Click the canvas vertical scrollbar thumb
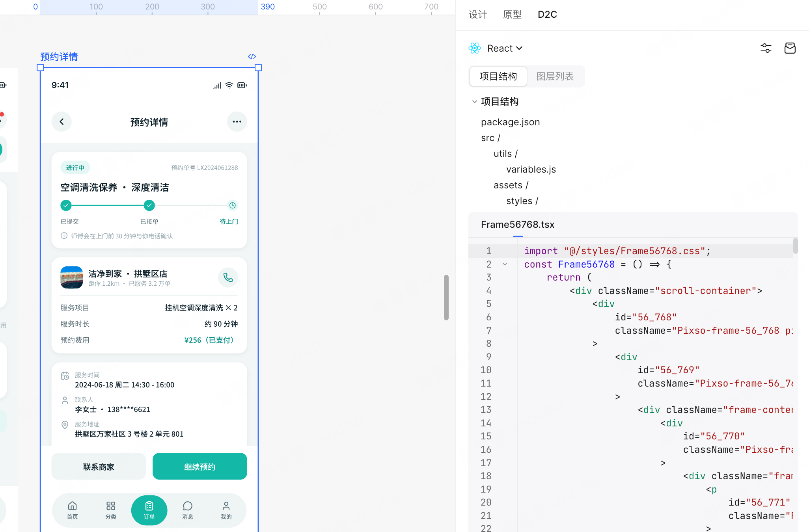This screenshot has width=809, height=532. pos(446,298)
